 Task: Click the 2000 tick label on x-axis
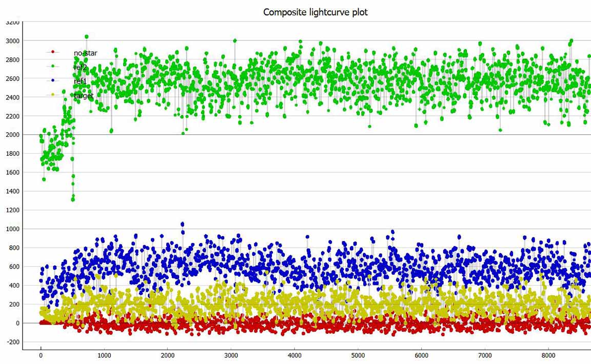point(168,355)
